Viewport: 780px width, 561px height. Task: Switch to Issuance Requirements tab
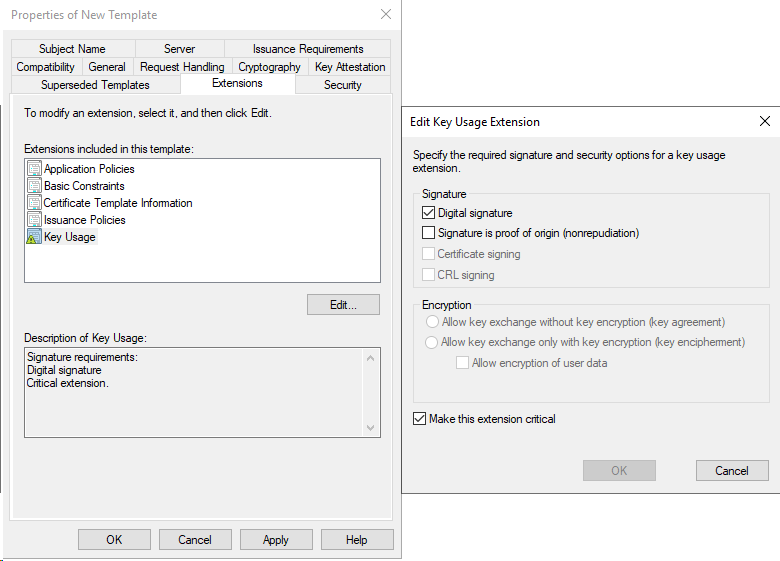308,49
